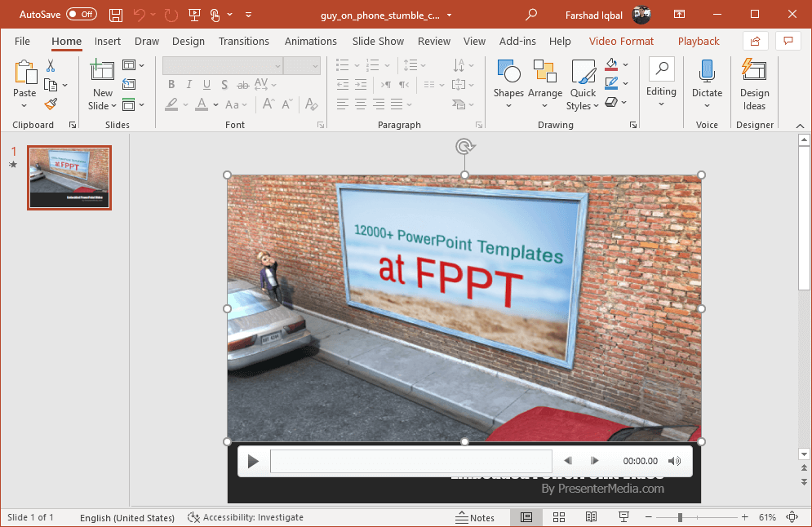Play the embedded video

pos(253,462)
